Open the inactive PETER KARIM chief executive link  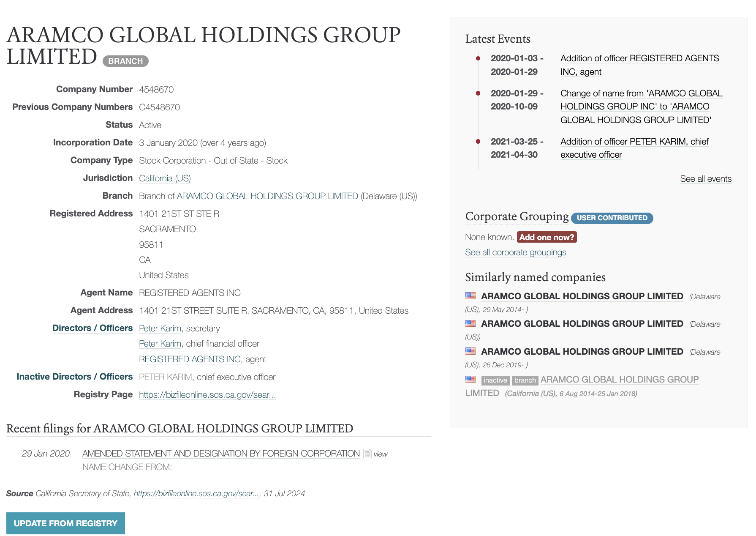click(x=166, y=377)
